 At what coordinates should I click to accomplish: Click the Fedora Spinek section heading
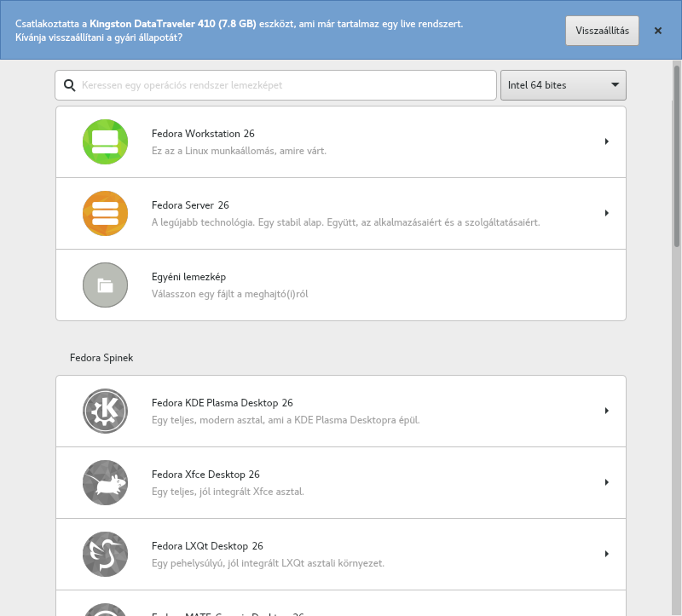pos(101,358)
